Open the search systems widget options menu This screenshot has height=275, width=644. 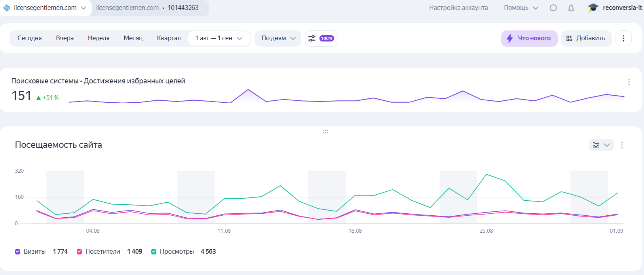pos(629,82)
